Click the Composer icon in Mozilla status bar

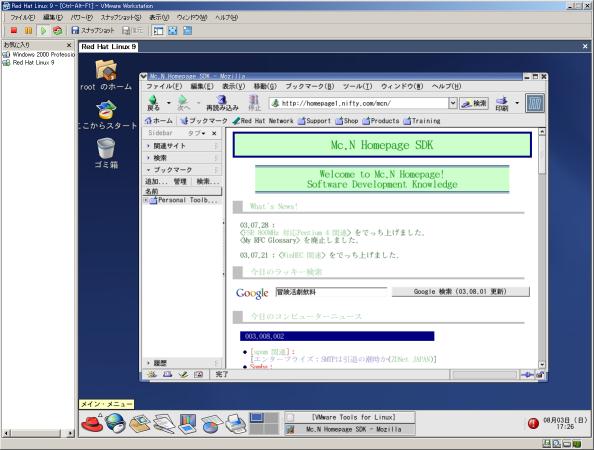183,375
